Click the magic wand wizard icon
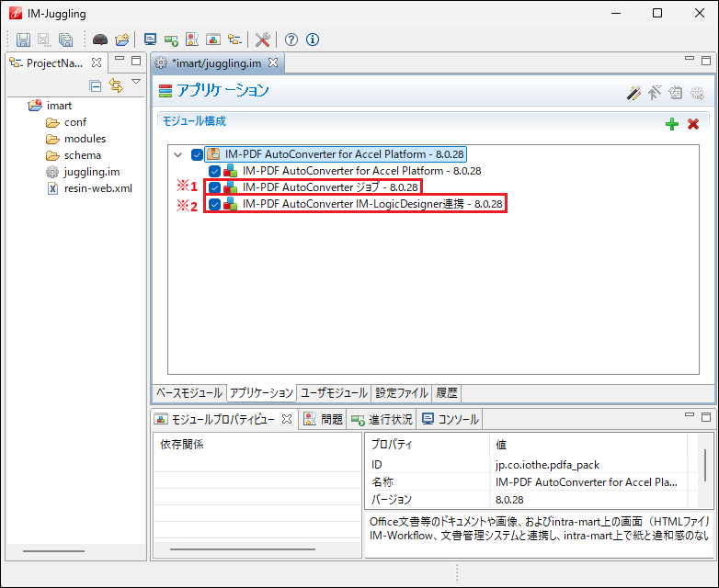The width and height of the screenshot is (719, 588). point(633,93)
